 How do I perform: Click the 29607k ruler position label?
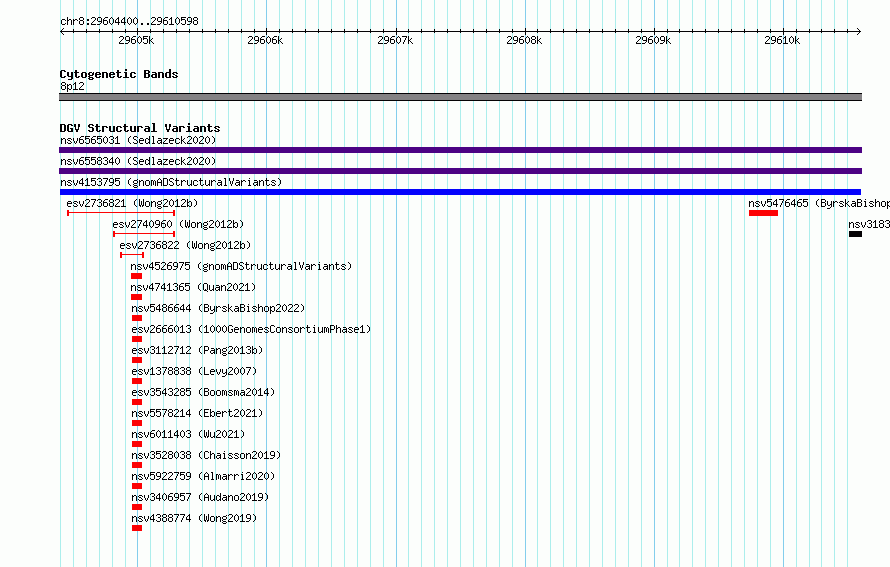coord(395,40)
